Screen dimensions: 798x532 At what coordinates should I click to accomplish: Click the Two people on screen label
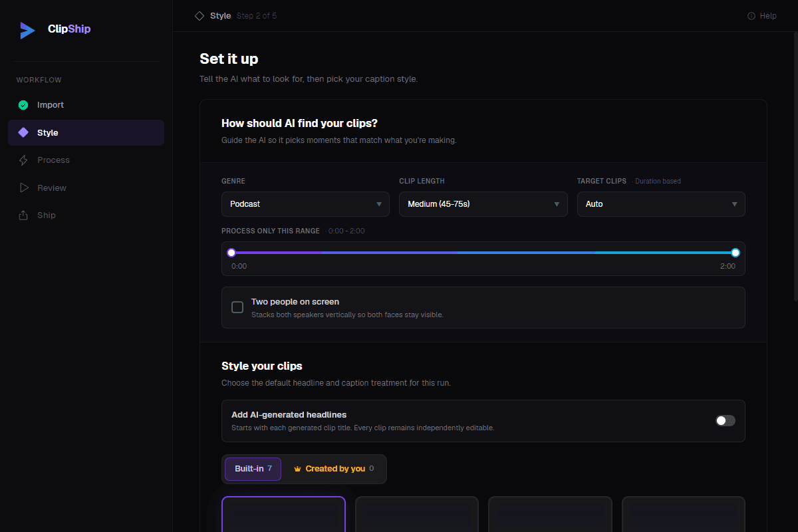pyautogui.click(x=295, y=302)
